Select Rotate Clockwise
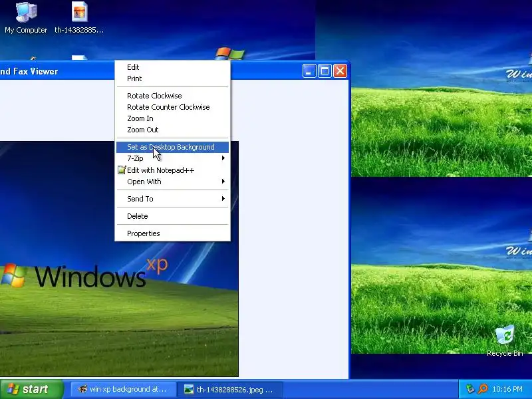Viewport: 532px width, 399px height. pyautogui.click(x=173, y=96)
